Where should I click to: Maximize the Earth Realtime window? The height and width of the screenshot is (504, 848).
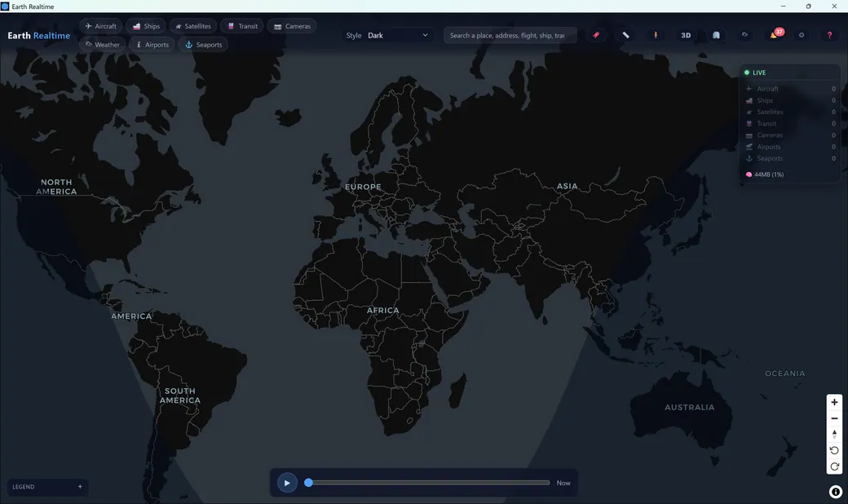click(x=809, y=6)
